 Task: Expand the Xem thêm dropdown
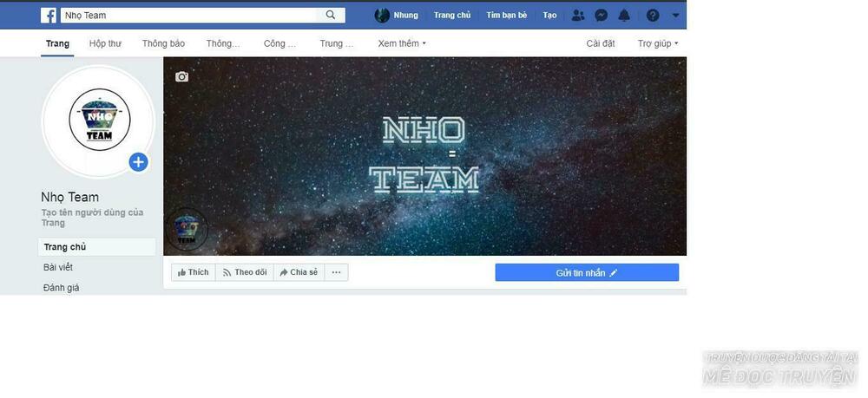tap(402, 43)
